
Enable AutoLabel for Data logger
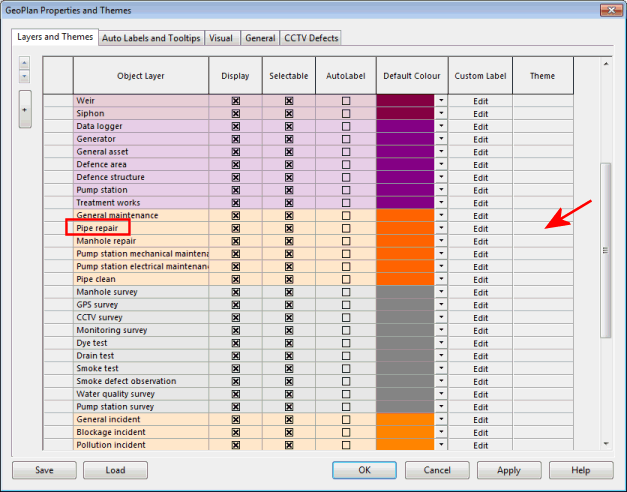click(346, 126)
